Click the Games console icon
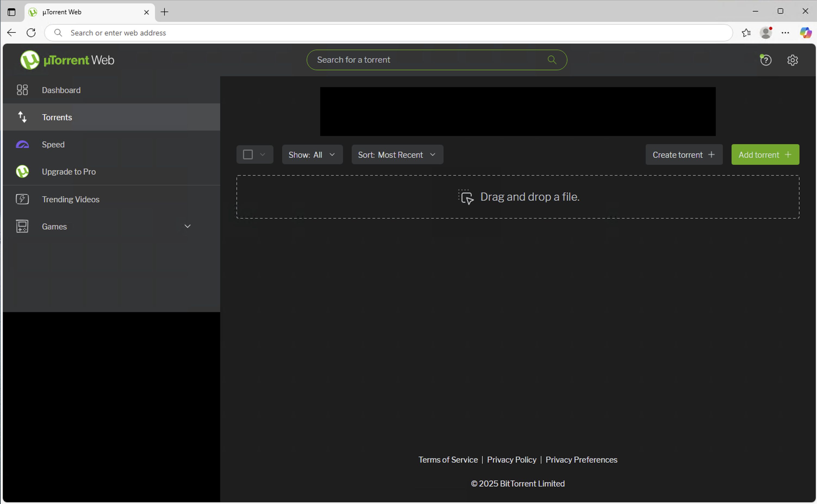The height and width of the screenshot is (504, 817). [22, 226]
